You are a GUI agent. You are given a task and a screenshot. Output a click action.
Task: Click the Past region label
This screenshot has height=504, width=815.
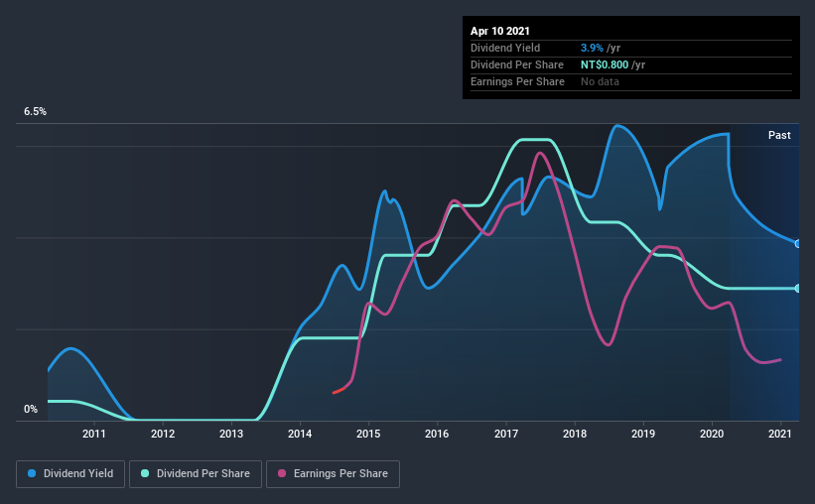click(779, 135)
